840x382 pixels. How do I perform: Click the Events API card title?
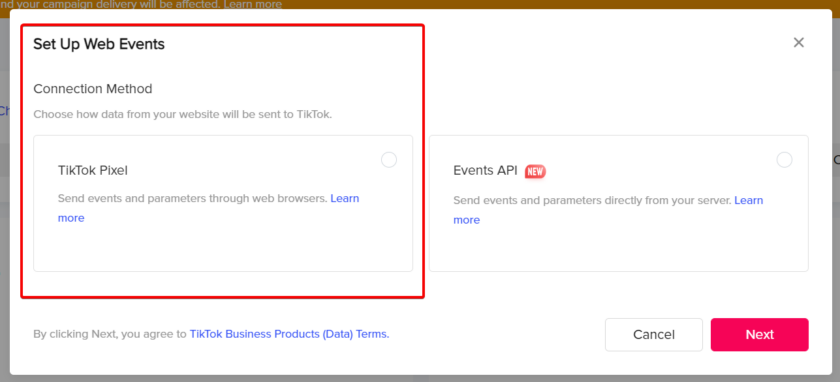coord(485,170)
